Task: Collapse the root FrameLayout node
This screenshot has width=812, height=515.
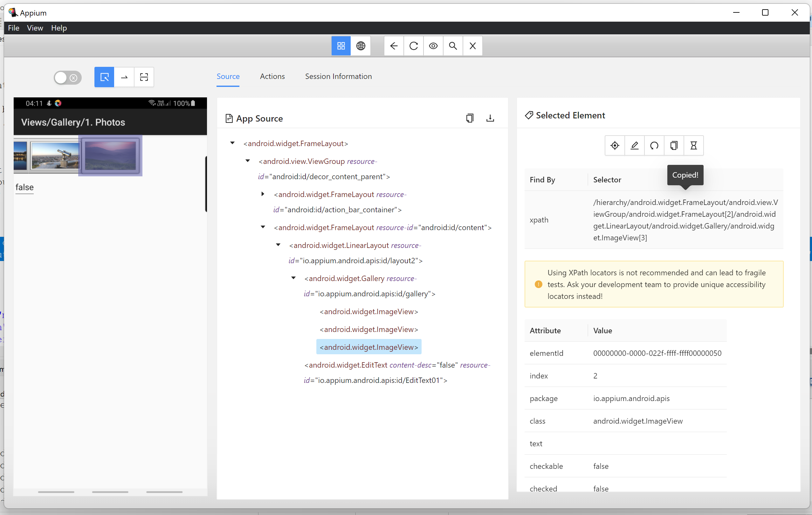Action: pos(232,143)
